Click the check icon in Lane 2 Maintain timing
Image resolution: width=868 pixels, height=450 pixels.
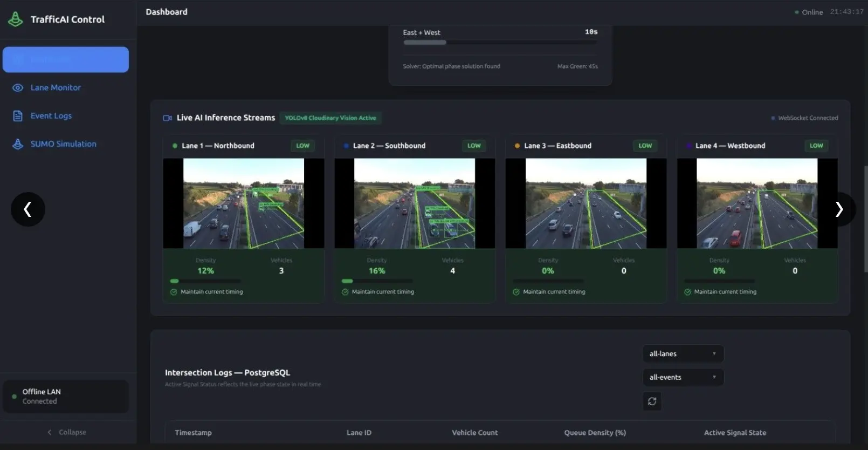345,292
